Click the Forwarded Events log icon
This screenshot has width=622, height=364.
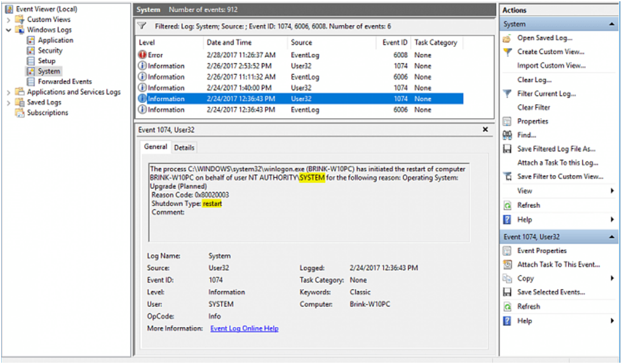pyautogui.click(x=31, y=81)
